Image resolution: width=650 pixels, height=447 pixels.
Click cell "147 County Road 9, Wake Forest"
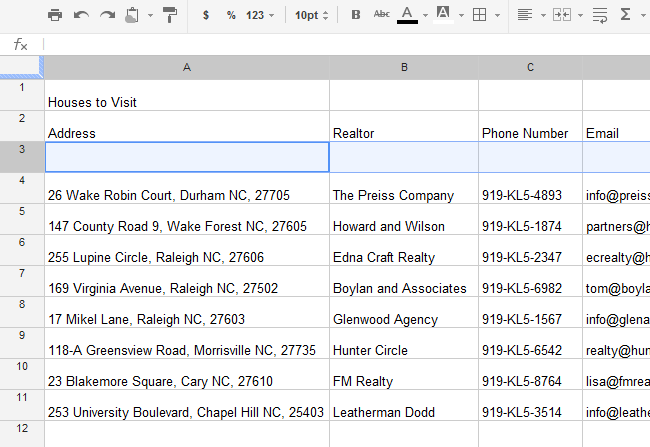click(187, 219)
